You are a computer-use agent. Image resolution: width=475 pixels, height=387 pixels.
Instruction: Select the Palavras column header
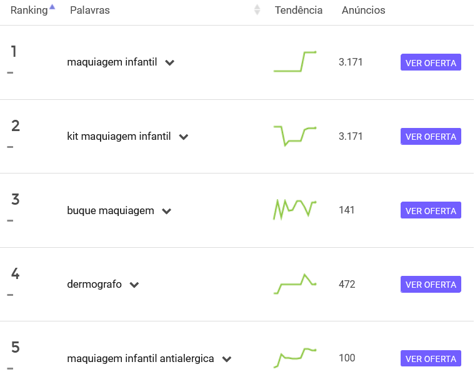pos(90,10)
